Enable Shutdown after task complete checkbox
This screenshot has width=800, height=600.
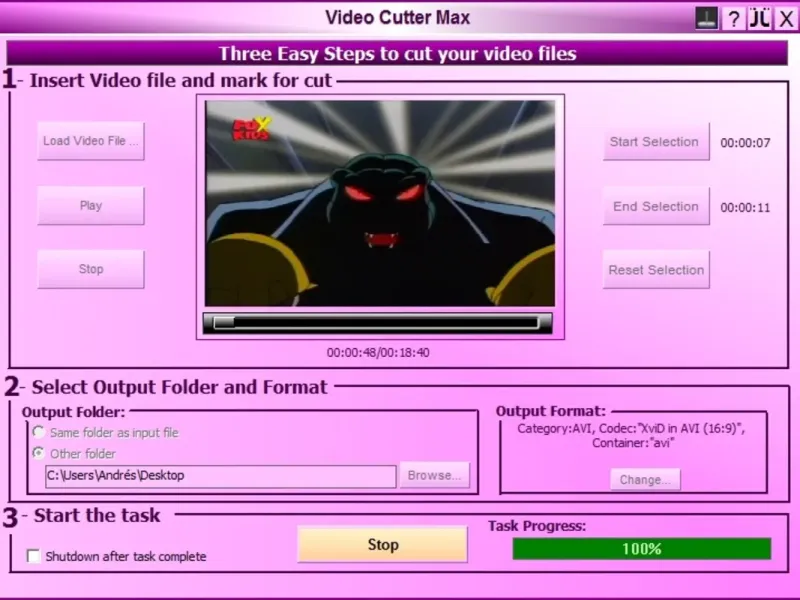click(33, 556)
